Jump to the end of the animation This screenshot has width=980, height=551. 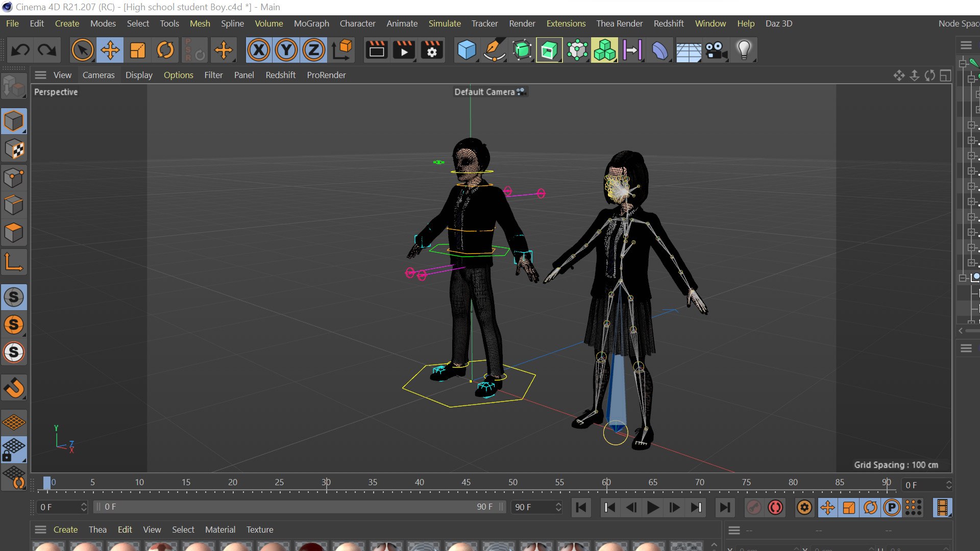pos(724,507)
